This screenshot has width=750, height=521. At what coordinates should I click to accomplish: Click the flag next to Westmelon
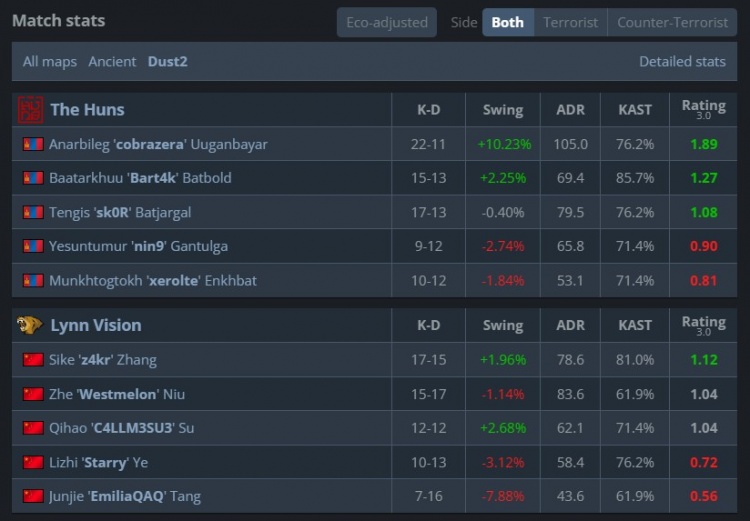point(33,394)
